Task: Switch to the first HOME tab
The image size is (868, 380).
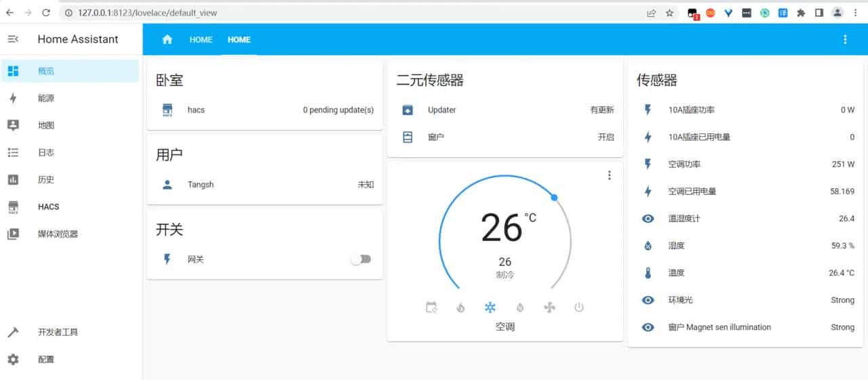Action: coord(201,39)
